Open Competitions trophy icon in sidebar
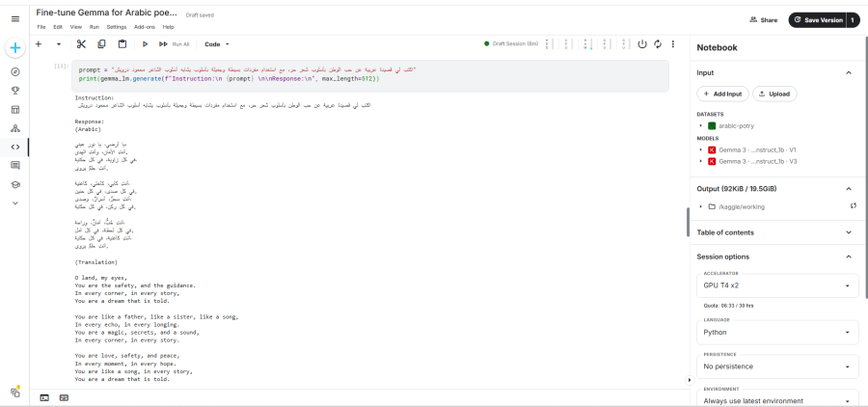Viewport: 868px width, 407px height. [x=14, y=91]
